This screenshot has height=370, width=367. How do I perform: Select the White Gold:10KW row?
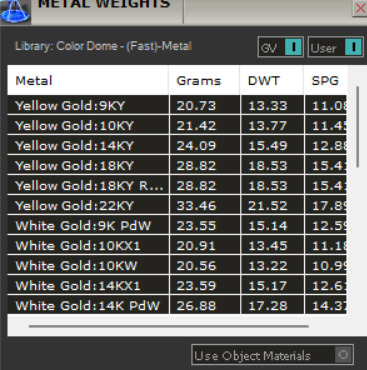point(177,265)
